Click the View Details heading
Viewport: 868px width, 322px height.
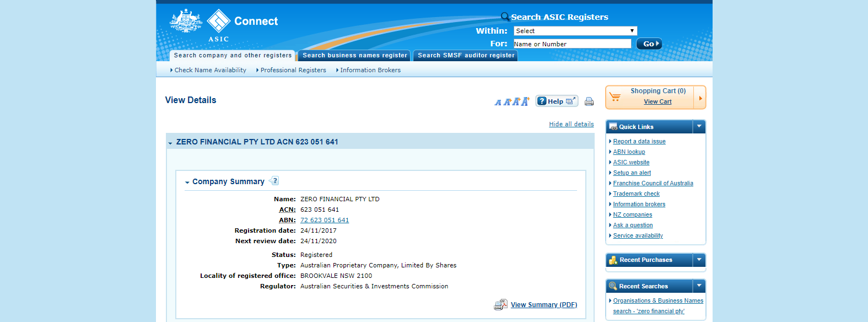(191, 100)
